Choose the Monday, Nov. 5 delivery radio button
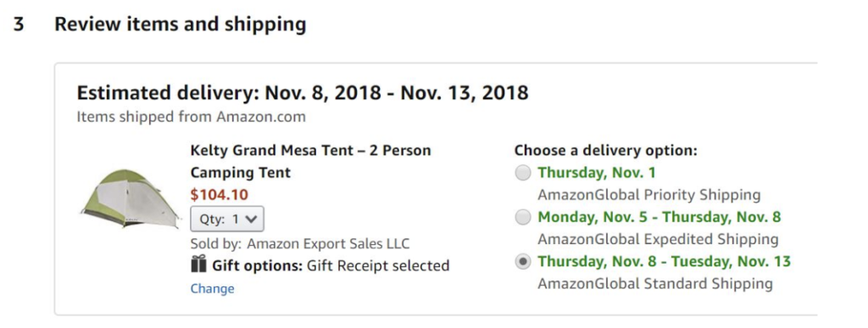 pos(522,217)
